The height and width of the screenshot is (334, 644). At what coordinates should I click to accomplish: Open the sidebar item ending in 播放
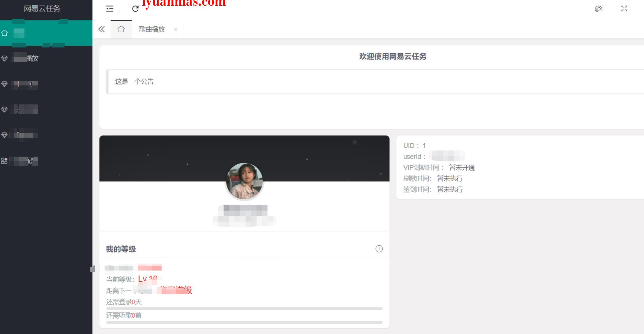tap(46, 58)
